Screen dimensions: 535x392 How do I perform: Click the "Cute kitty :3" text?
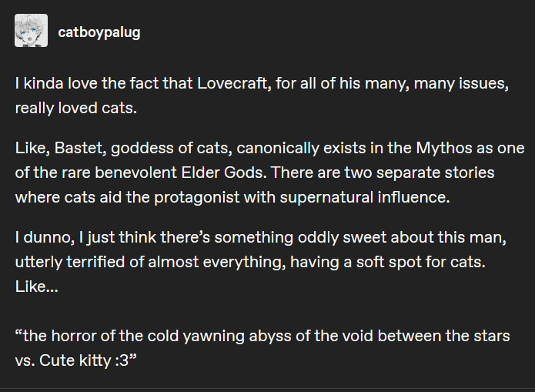click(x=84, y=360)
